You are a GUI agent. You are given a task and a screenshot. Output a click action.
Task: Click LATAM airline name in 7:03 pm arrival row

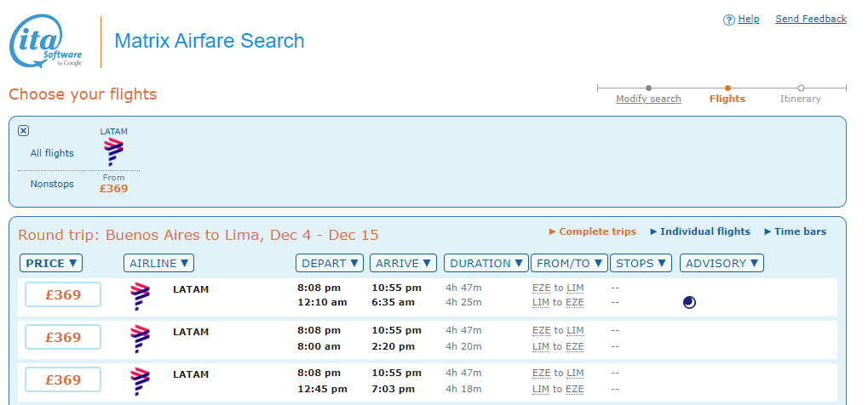pyautogui.click(x=191, y=374)
